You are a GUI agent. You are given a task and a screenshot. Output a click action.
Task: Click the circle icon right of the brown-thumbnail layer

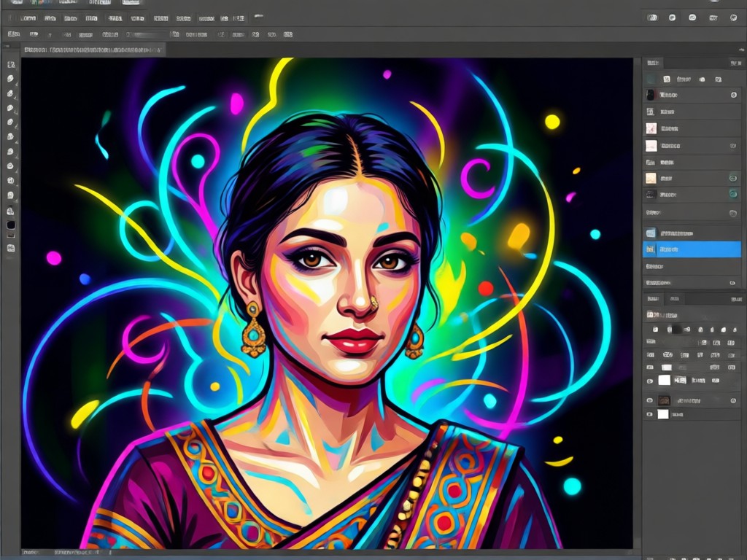click(x=733, y=401)
